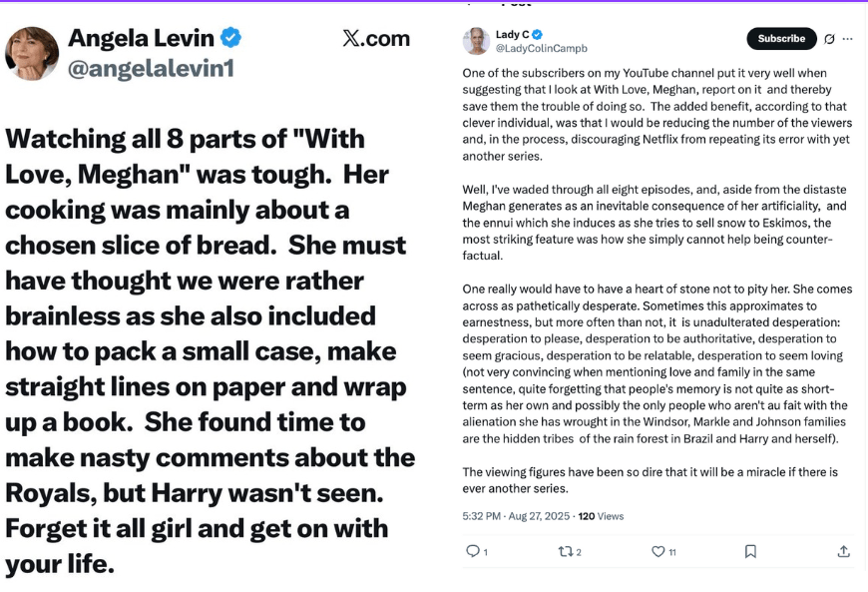Viewport: 868px width, 592px height.
Task: Click the Lady C display name
Action: [512, 34]
